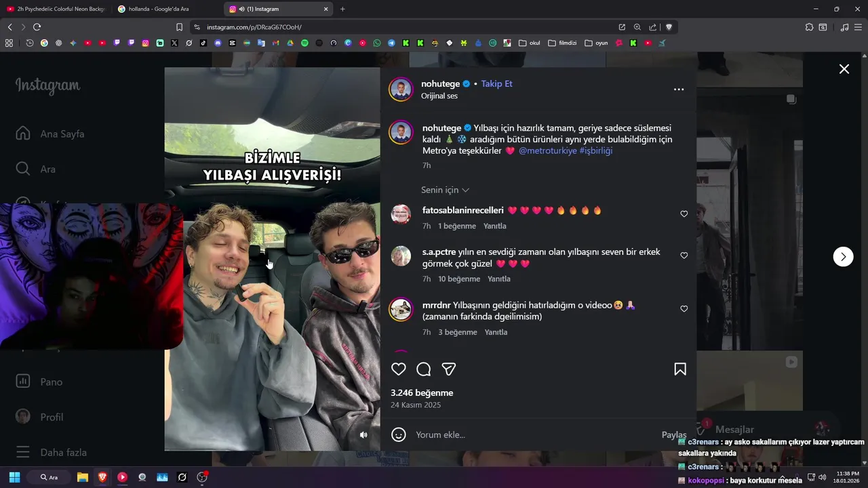Click the Instagram logo in sidebar
868x488 pixels.
coord(47,85)
